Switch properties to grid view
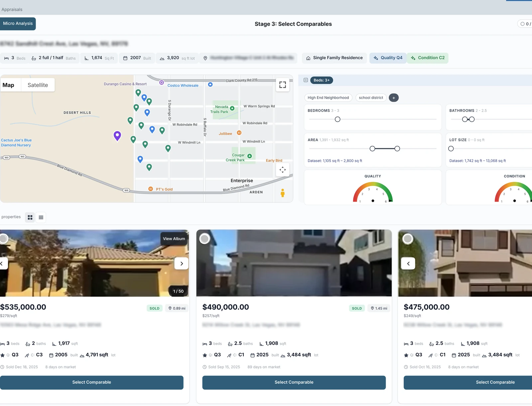The height and width of the screenshot is (406, 532). point(30,217)
